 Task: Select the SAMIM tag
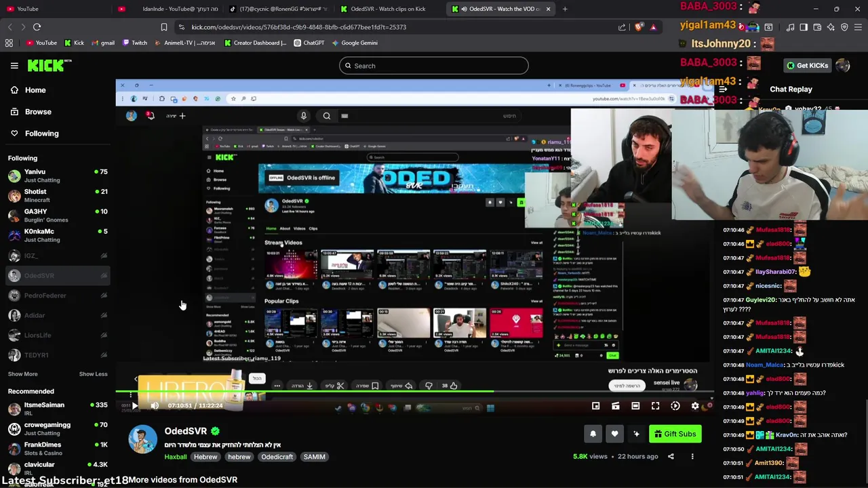(x=314, y=457)
